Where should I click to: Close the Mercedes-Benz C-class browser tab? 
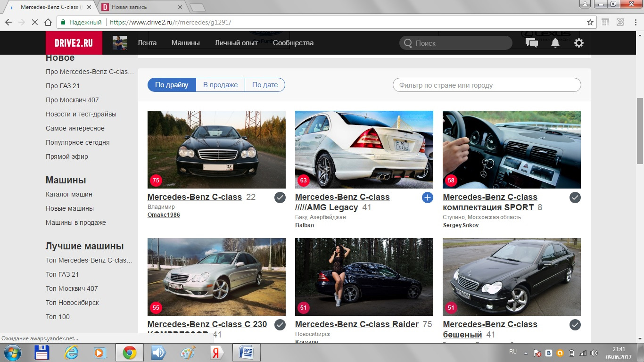(90, 8)
